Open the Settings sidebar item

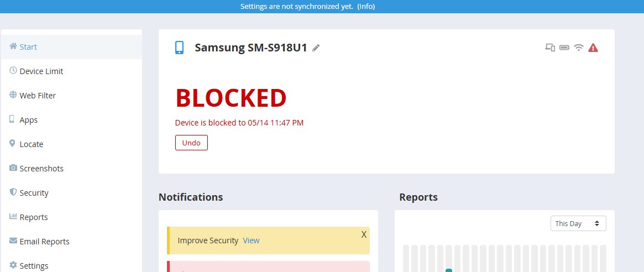pos(71,265)
